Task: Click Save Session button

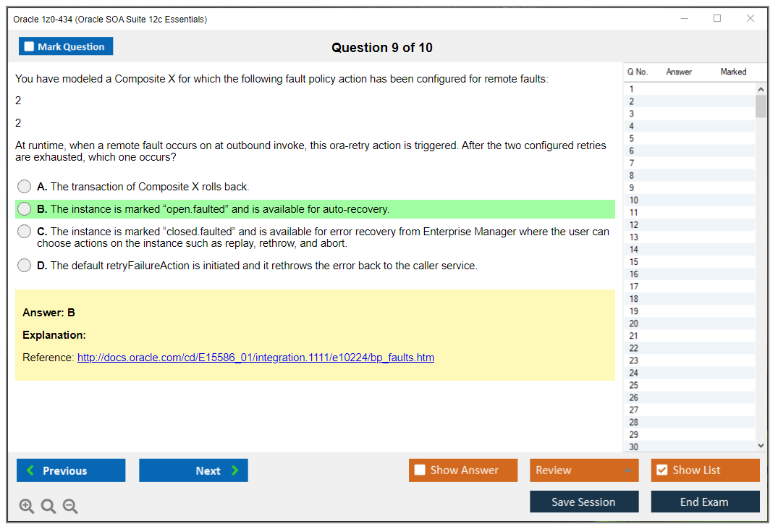Action: point(583,502)
